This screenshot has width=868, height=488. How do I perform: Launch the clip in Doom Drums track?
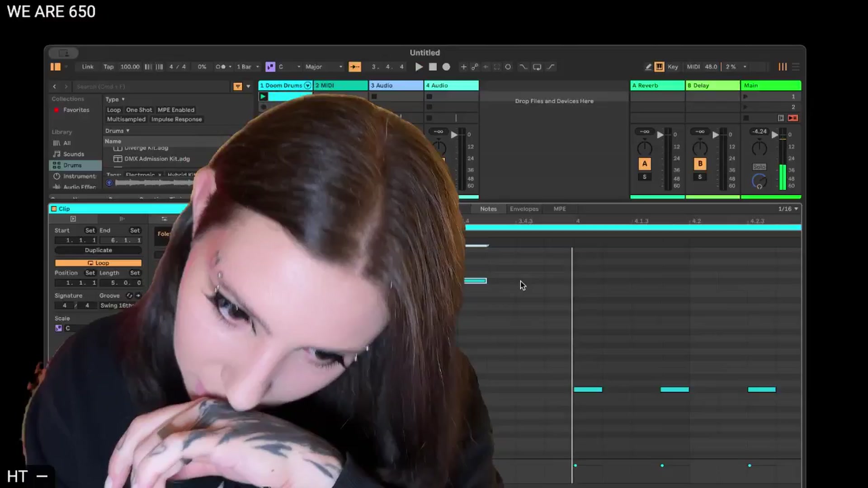click(x=263, y=96)
